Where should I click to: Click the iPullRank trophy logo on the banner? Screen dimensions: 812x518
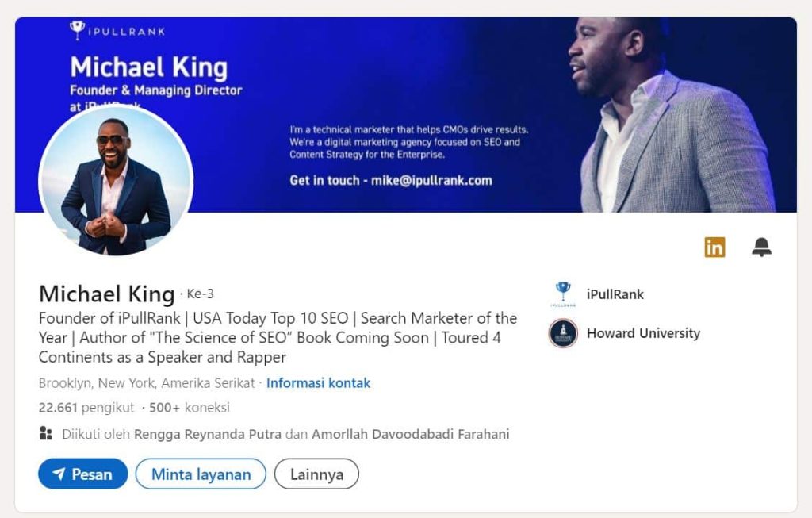click(77, 29)
